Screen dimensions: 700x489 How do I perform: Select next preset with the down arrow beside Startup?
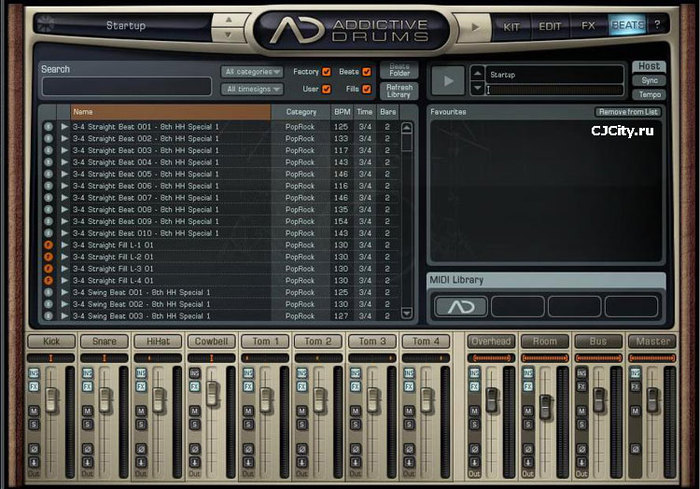229,34
